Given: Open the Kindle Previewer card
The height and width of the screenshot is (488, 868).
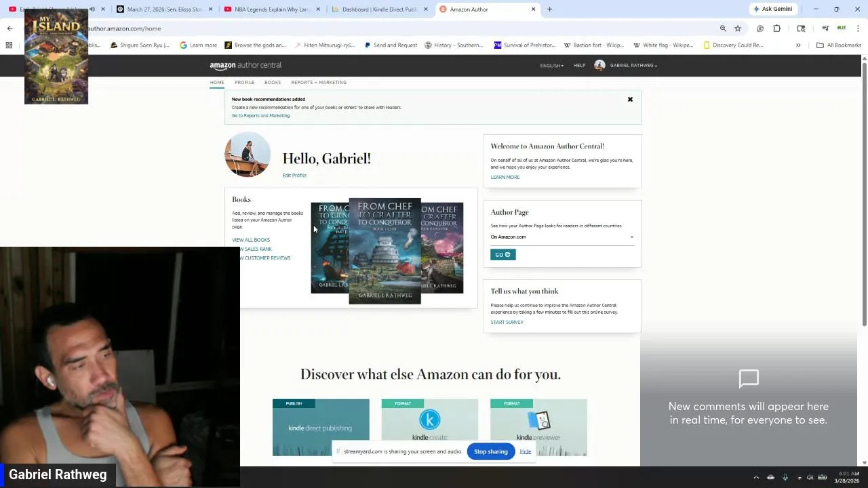Looking at the screenshot, I should [538, 427].
